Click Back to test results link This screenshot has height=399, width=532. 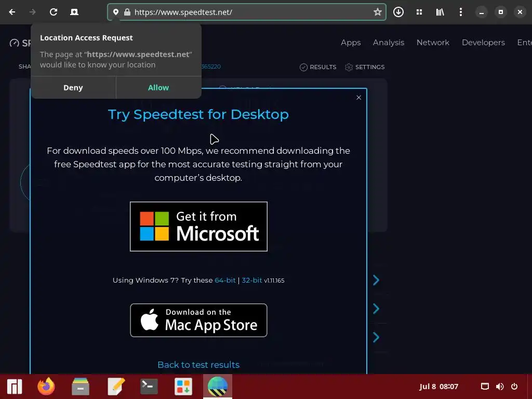(198, 365)
